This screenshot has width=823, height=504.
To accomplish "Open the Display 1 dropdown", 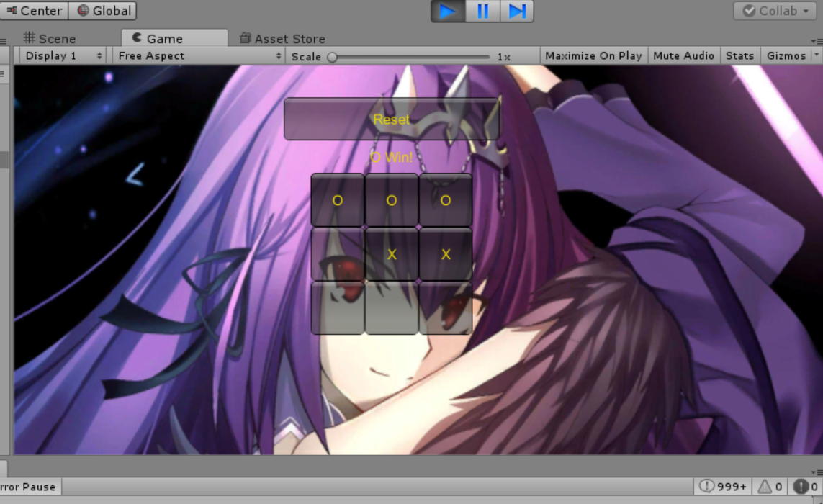I will [63, 55].
